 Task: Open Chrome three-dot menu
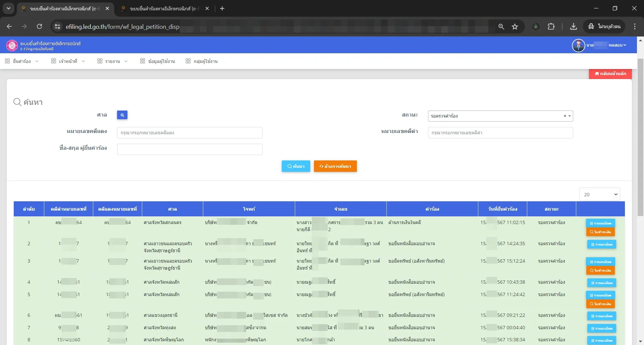(635, 26)
